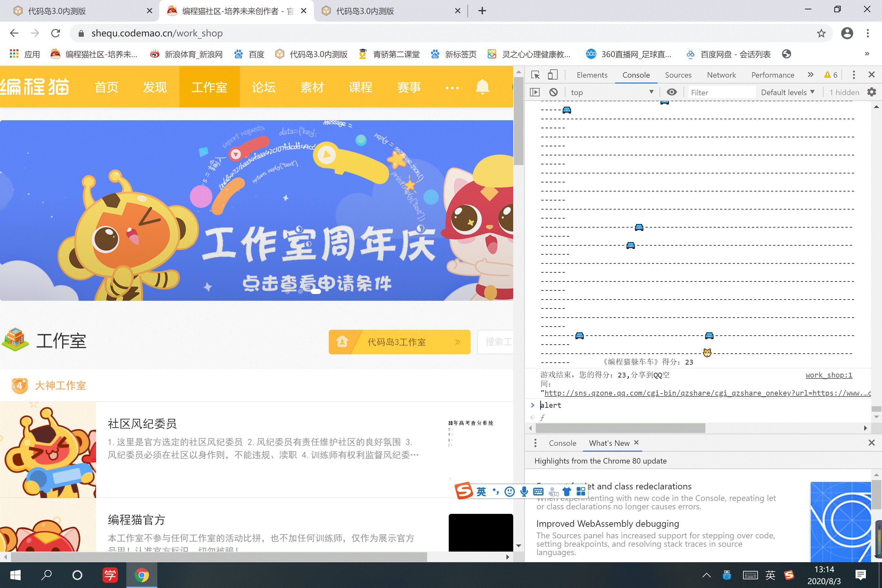
Task: Expand more DevTools tabs chevron
Action: point(811,75)
